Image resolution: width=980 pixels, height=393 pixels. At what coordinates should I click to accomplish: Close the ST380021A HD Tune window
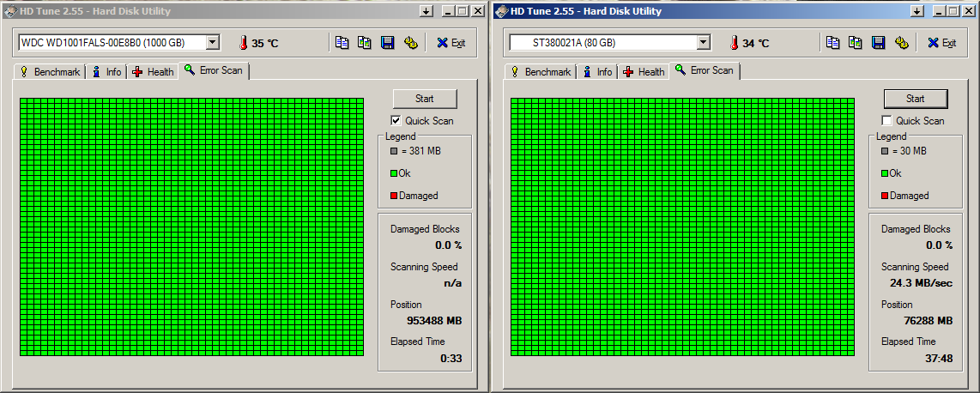970,10
